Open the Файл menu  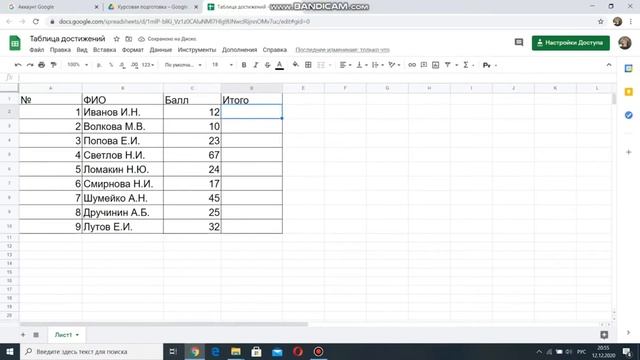click(37, 50)
